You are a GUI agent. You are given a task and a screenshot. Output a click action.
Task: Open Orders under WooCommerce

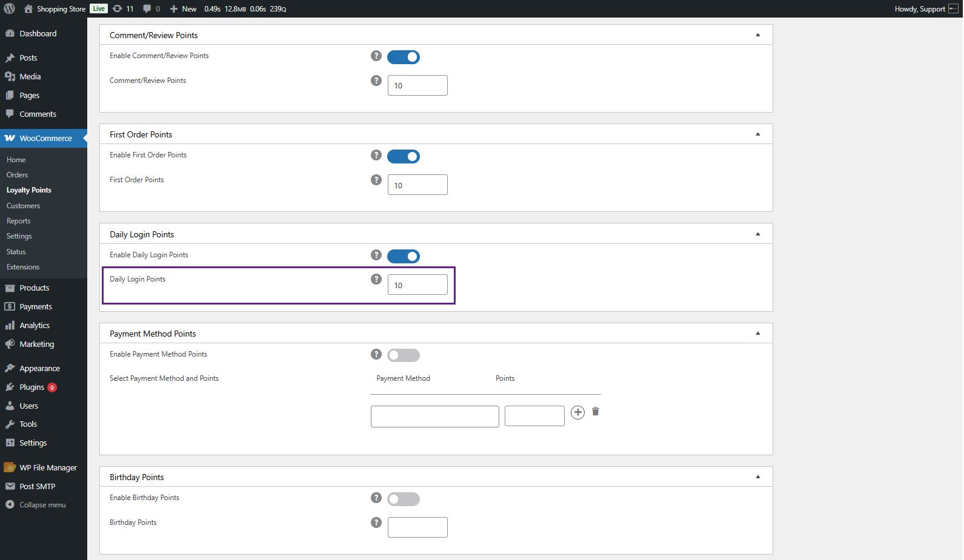(17, 175)
